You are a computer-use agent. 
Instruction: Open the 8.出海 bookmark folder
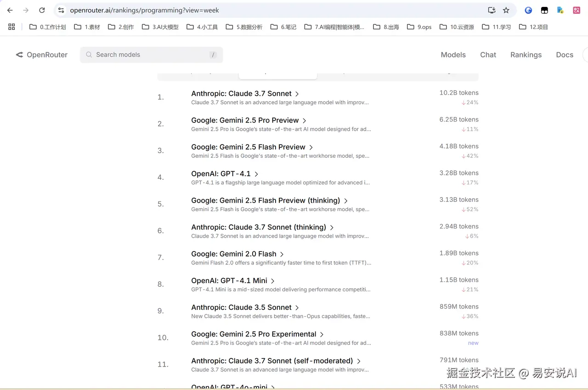point(386,27)
